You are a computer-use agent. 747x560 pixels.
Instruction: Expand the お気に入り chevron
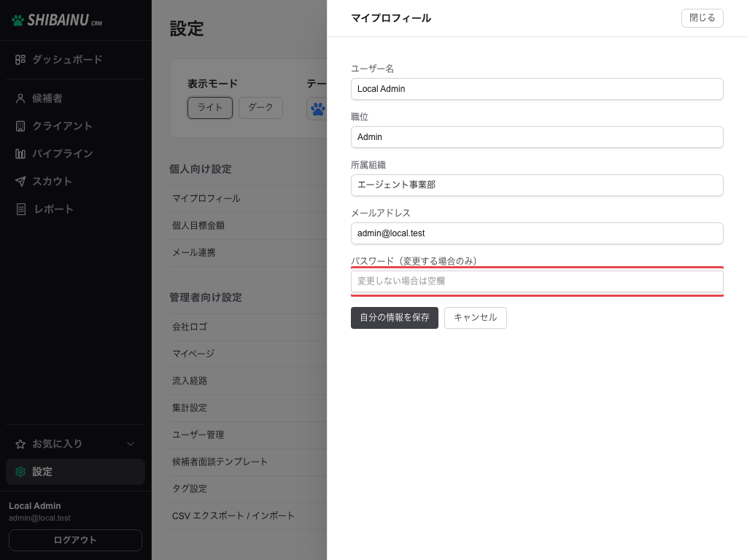coord(131,444)
